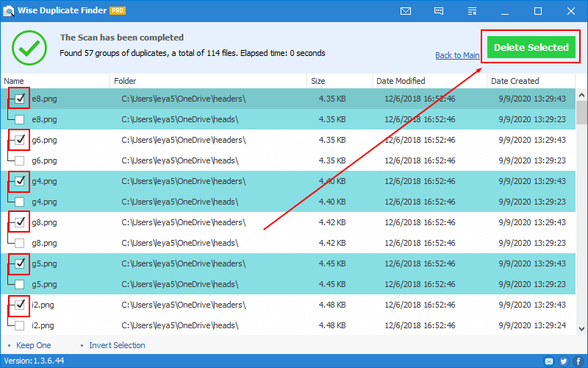Image resolution: width=588 pixels, height=368 pixels.
Task: Follow the Back to Main link
Action: point(457,55)
